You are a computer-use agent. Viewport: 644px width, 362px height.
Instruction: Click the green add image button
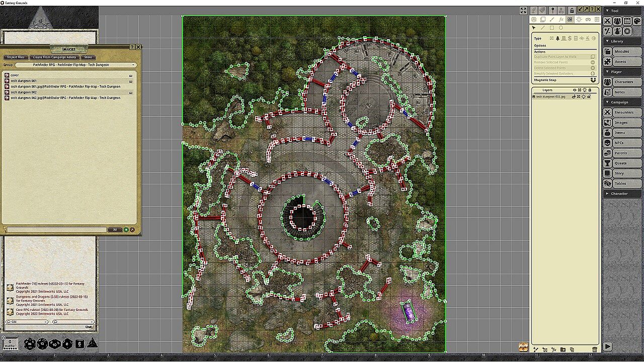(126, 230)
